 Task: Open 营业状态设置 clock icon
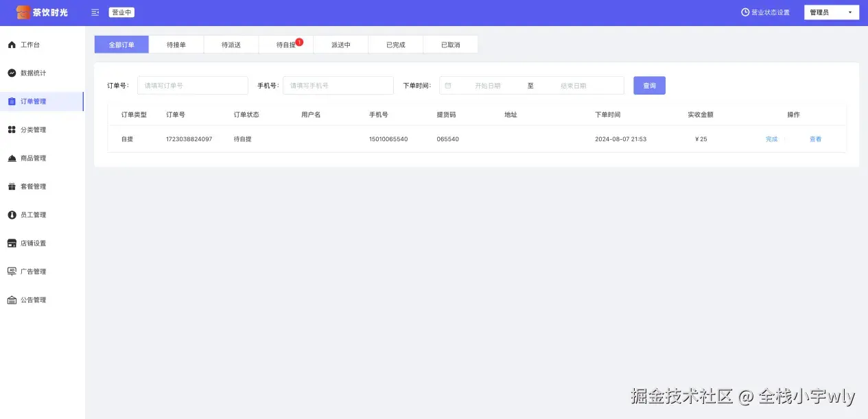click(x=745, y=12)
